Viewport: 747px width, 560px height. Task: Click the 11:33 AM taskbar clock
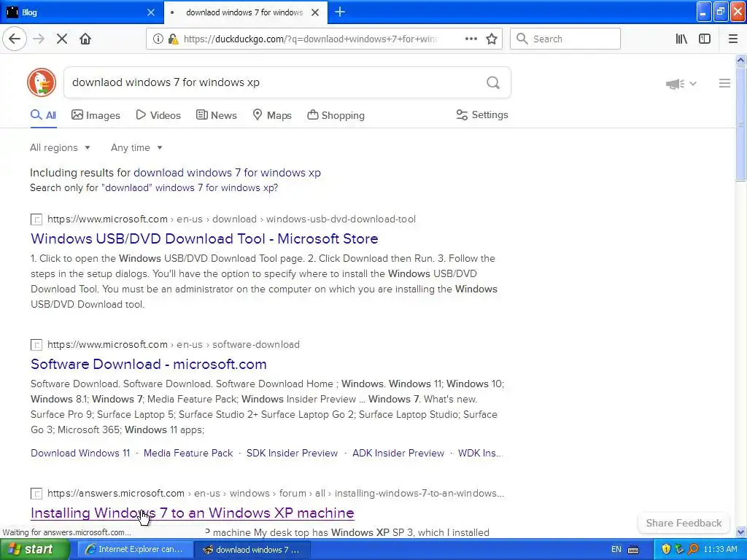(x=720, y=550)
